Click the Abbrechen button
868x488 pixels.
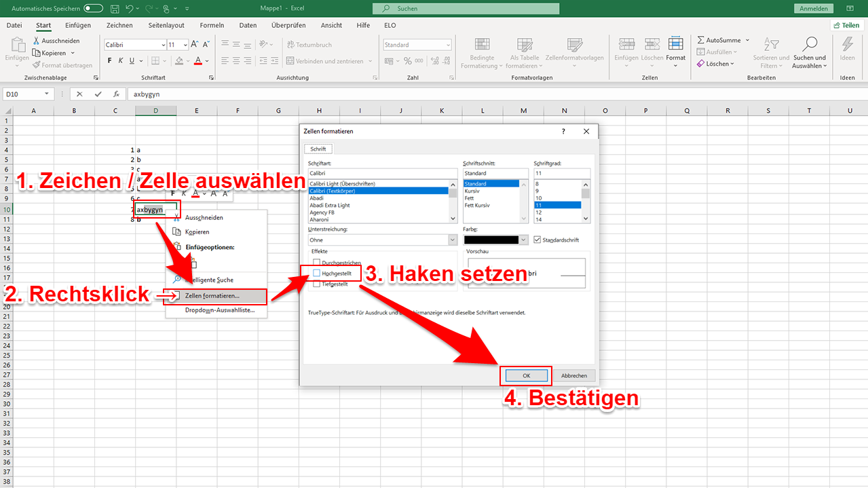click(x=573, y=375)
